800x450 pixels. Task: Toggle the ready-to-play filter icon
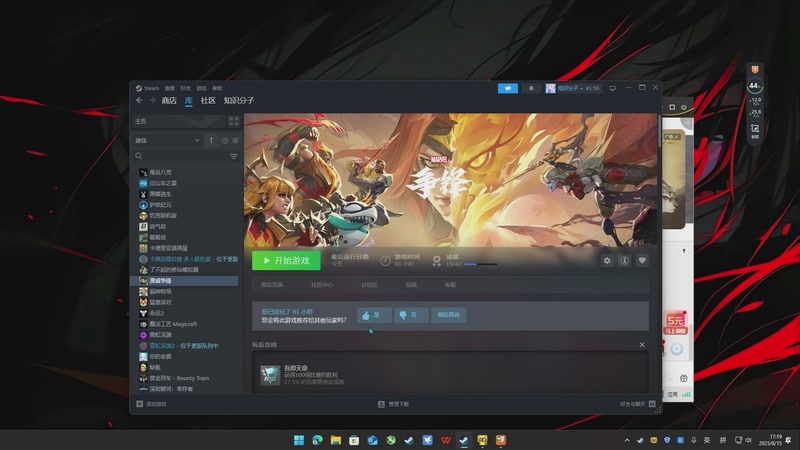tap(235, 140)
